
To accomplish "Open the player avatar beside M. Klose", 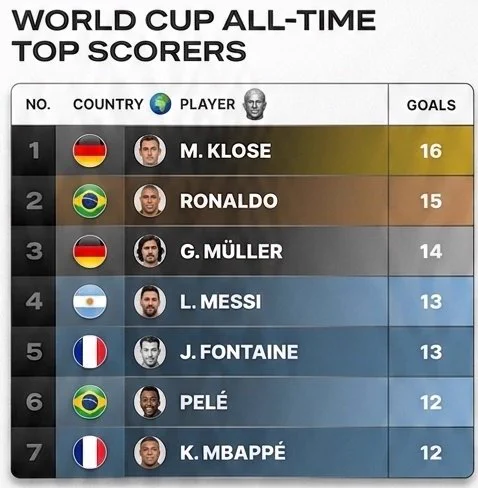I will point(150,151).
